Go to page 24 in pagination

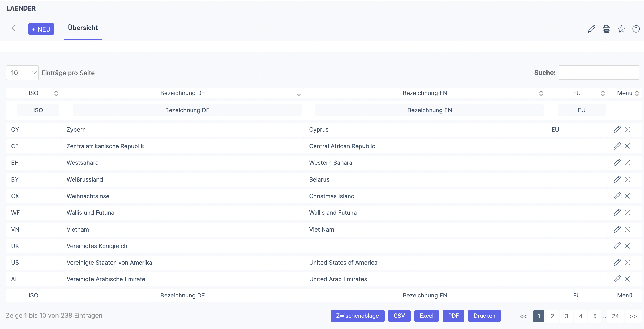[x=615, y=316]
